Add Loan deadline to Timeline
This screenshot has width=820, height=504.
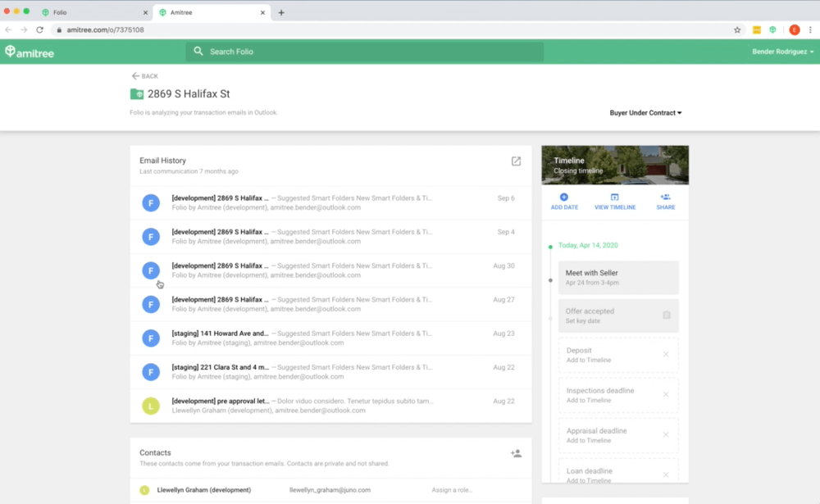click(588, 480)
